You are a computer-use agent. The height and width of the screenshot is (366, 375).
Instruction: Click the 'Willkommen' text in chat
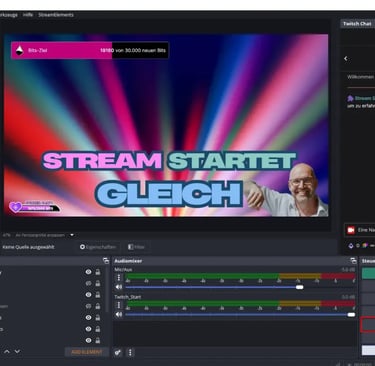point(360,77)
